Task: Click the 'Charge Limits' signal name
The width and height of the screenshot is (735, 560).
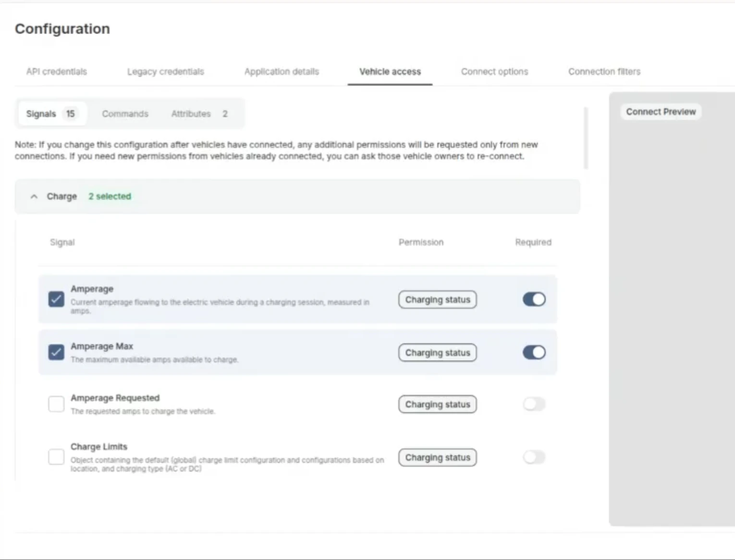Action: pyautogui.click(x=99, y=447)
